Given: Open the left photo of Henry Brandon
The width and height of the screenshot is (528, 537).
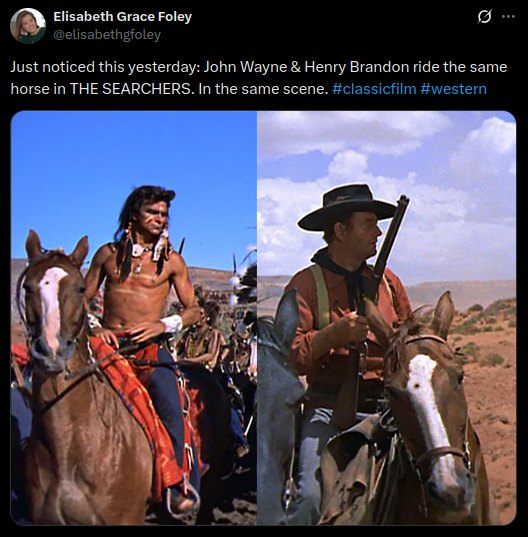Looking at the screenshot, I should click(134, 318).
